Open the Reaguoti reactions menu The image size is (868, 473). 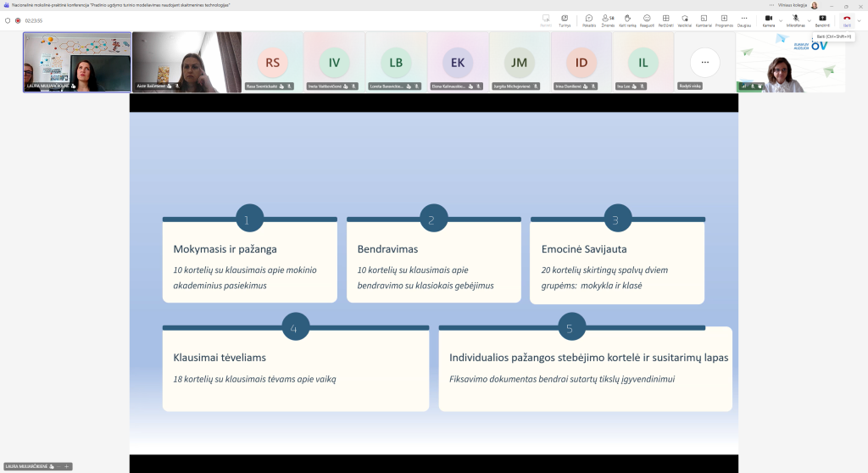[647, 19]
